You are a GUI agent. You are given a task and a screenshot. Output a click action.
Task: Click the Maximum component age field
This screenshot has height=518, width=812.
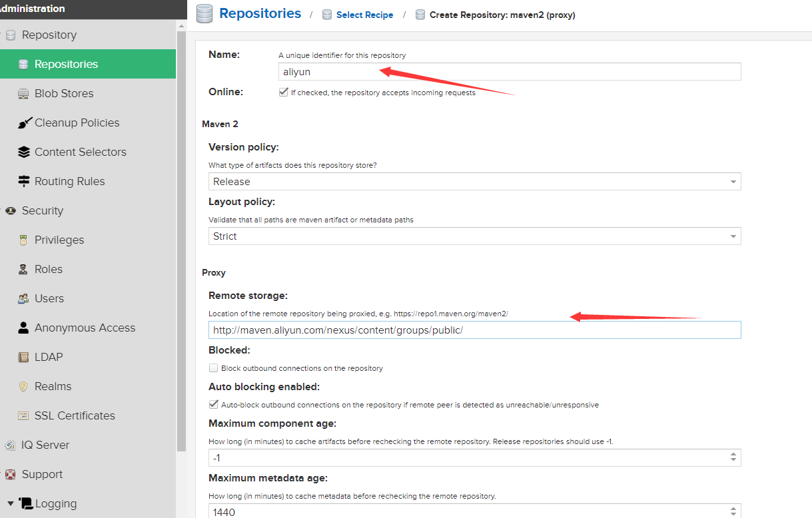468,457
